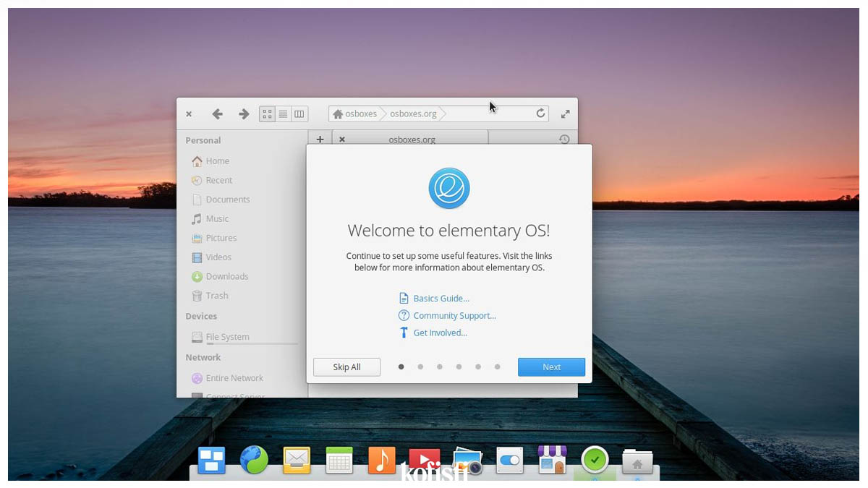Click the Get Involved hammer icon
This screenshot has height=488, width=868.
pyautogui.click(x=404, y=333)
